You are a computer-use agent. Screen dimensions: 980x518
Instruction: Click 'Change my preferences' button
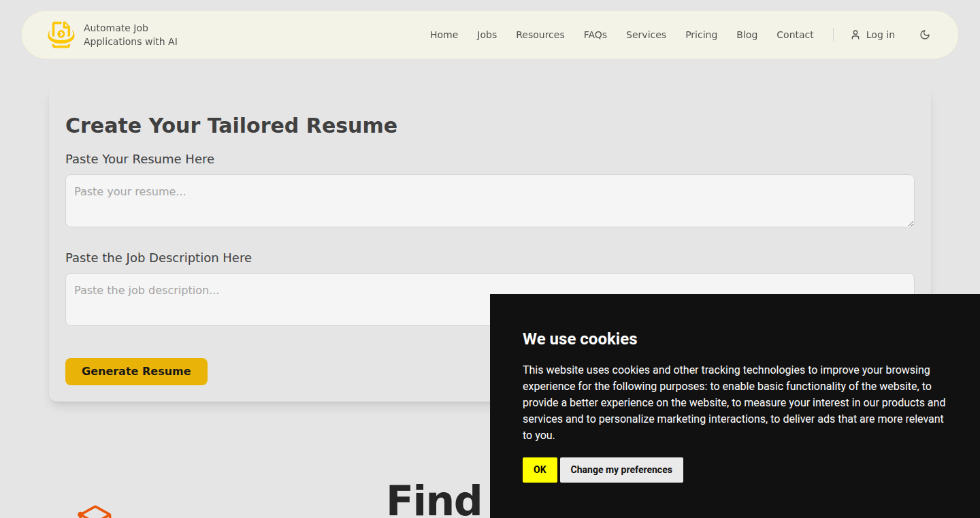point(621,470)
